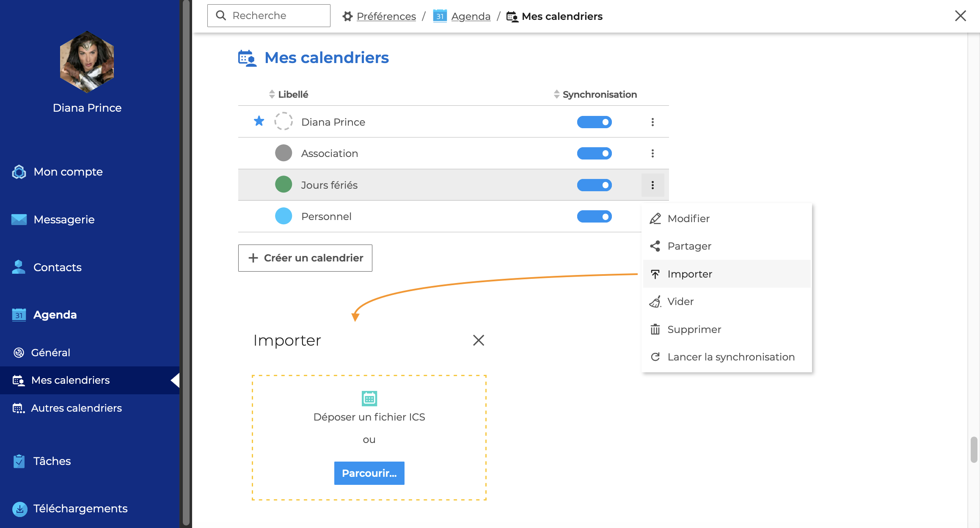This screenshot has height=528, width=980.
Task: Open the Contacts section
Action: [x=57, y=267]
